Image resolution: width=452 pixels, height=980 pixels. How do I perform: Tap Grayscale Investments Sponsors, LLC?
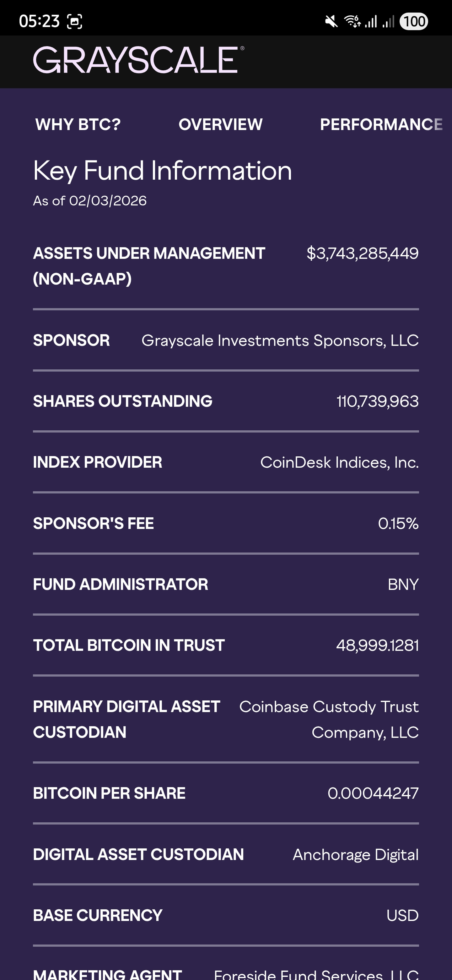point(280,340)
